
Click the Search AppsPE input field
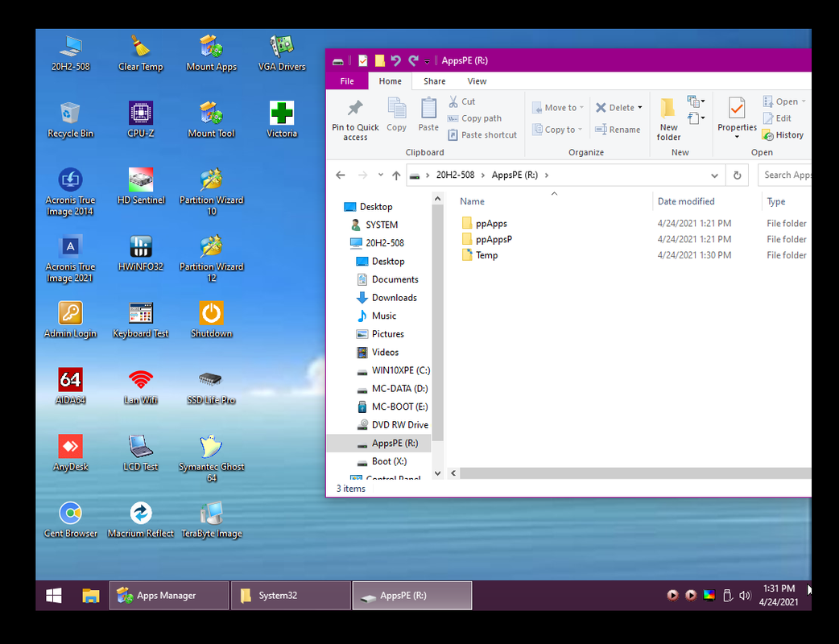(785, 175)
